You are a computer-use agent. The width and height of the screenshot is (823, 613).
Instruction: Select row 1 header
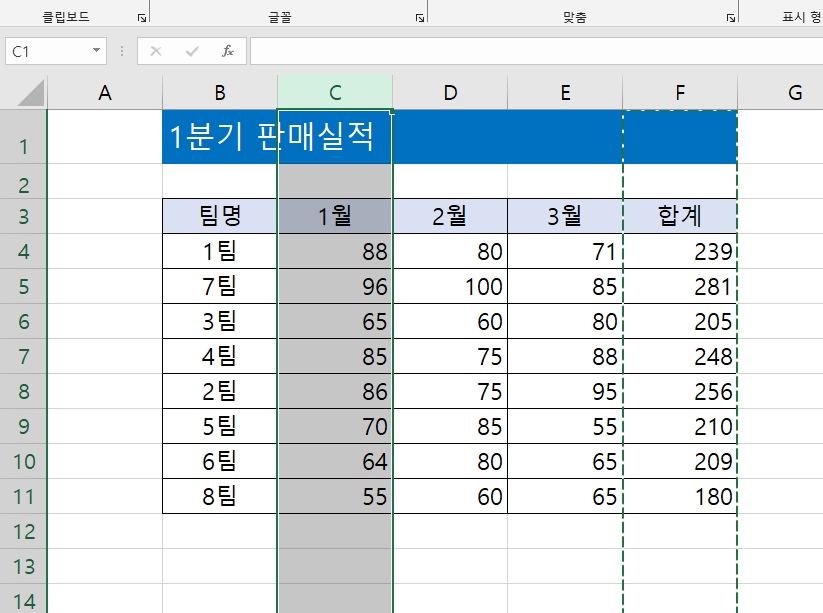click(24, 137)
